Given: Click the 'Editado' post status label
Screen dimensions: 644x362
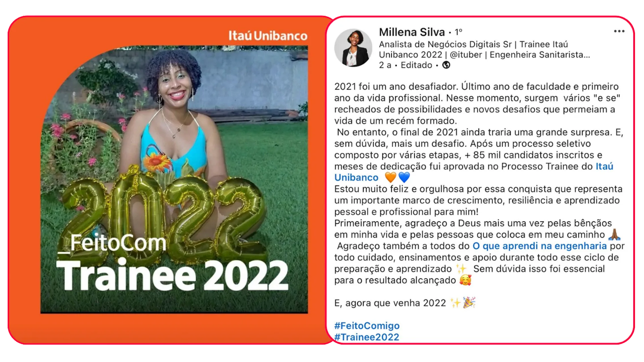Looking at the screenshot, I should click(416, 65).
